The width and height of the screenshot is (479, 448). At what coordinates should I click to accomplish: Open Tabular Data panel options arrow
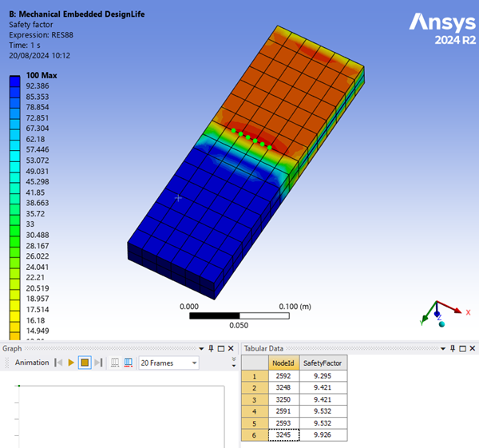[x=442, y=348]
